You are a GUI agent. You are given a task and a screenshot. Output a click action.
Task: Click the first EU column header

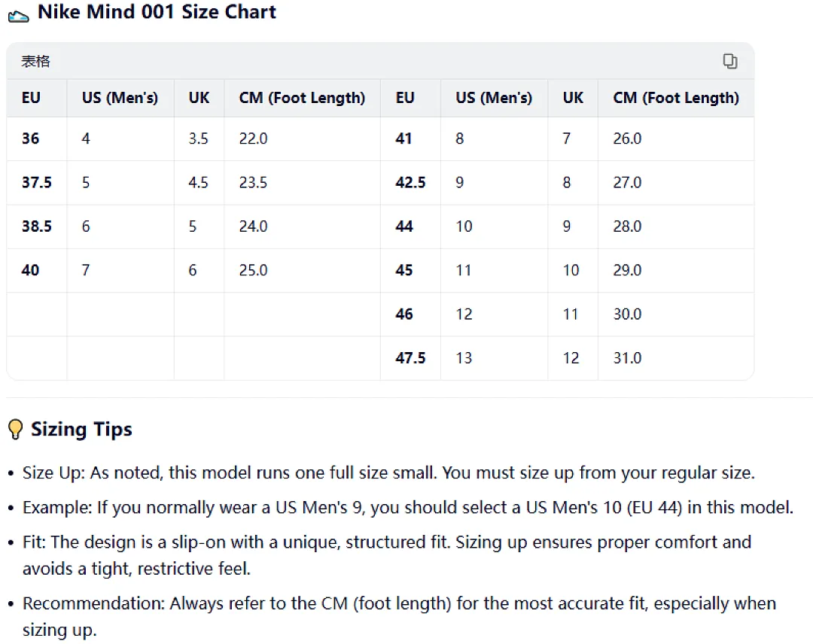[31, 97]
